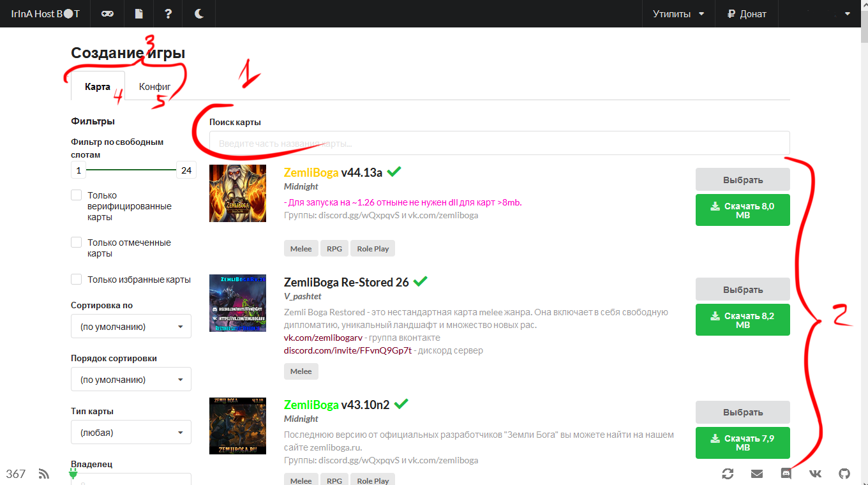Image resolution: width=868 pixels, height=485 pixels.
Task: Open the vk.com/zemlibogarv link
Action: [323, 338]
